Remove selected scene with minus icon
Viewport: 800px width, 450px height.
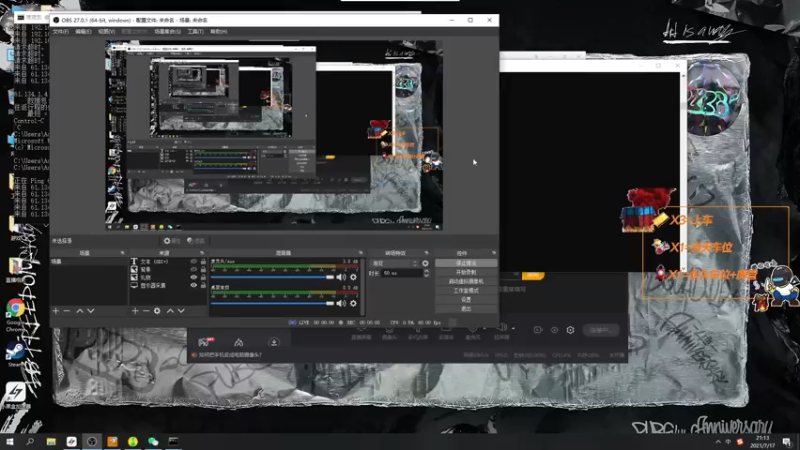pyautogui.click(x=67, y=311)
